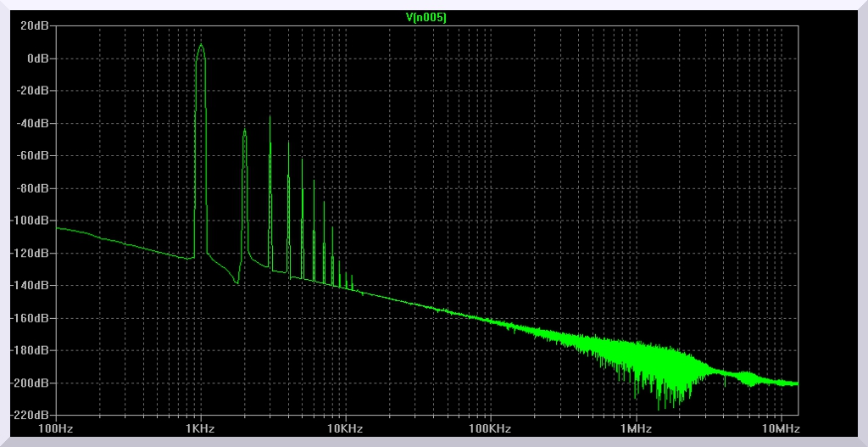Screen dimensions: 868x447
Task: Select the -40dB axis tick label
Action: pos(36,123)
